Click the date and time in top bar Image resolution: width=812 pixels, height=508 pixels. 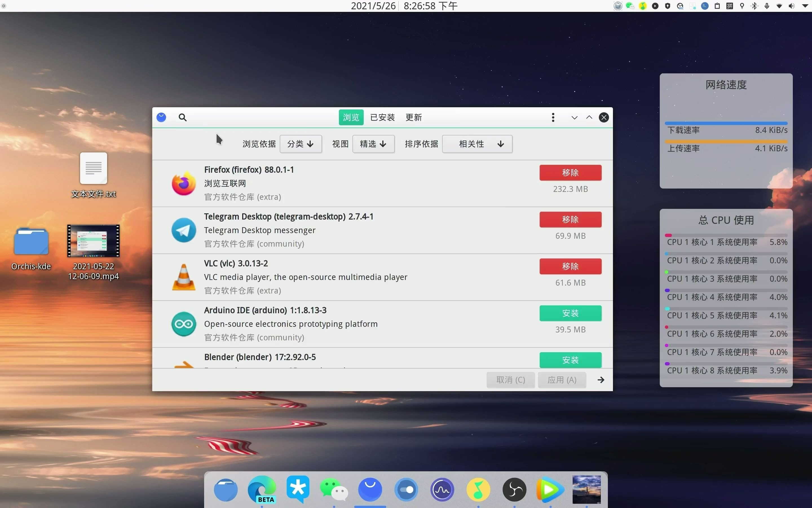tap(404, 6)
